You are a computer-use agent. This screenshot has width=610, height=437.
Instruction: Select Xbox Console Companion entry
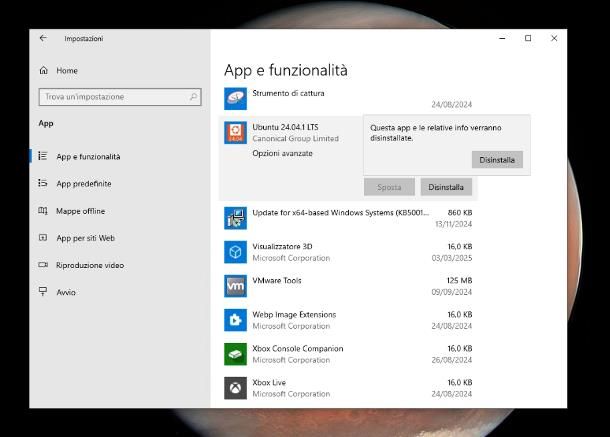point(348,354)
